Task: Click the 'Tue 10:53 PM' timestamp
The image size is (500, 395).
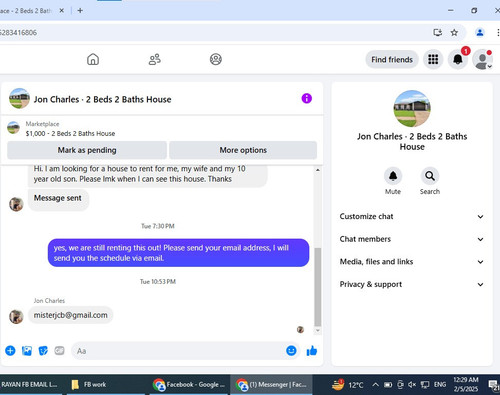Action: pos(158,282)
